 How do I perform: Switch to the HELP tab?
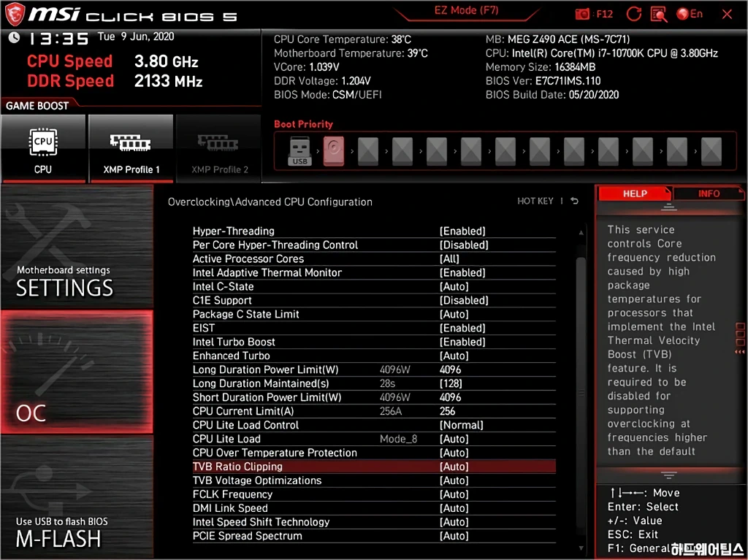pos(635,193)
